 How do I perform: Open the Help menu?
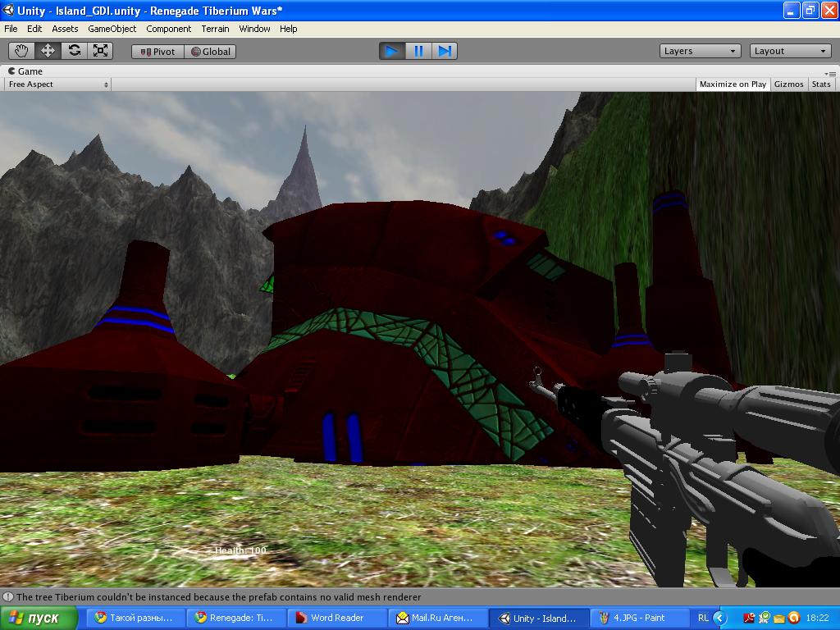click(288, 29)
